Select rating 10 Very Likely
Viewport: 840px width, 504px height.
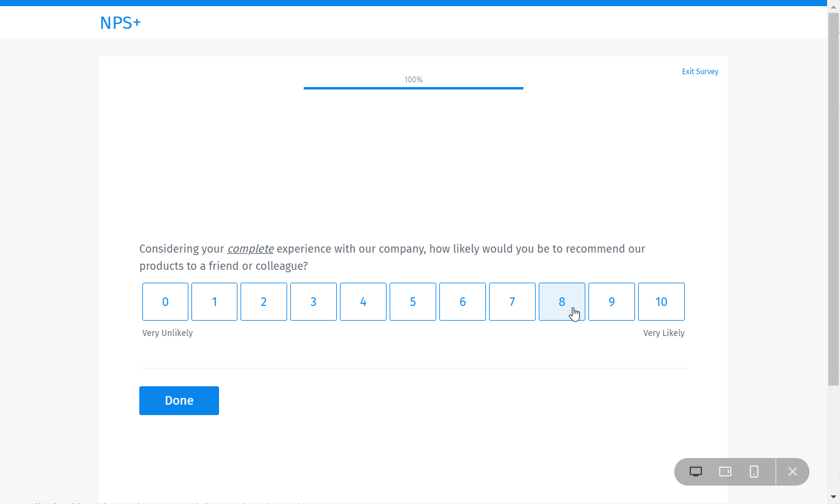coord(661,302)
